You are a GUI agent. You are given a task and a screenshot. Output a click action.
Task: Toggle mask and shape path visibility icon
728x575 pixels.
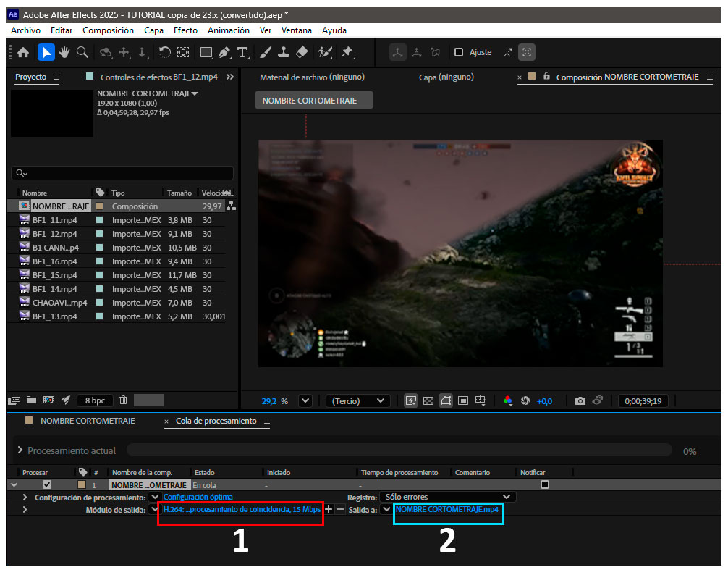click(x=446, y=400)
